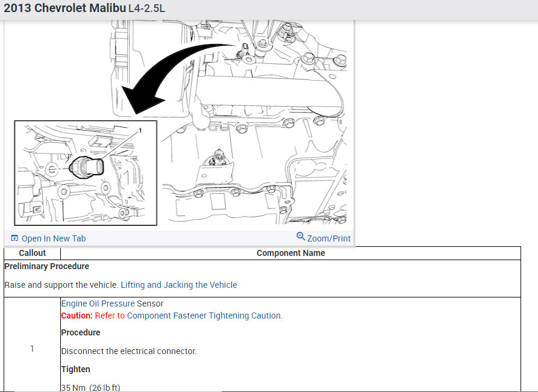Select the 2013 Chevrolet Malibu title

tap(65, 8)
